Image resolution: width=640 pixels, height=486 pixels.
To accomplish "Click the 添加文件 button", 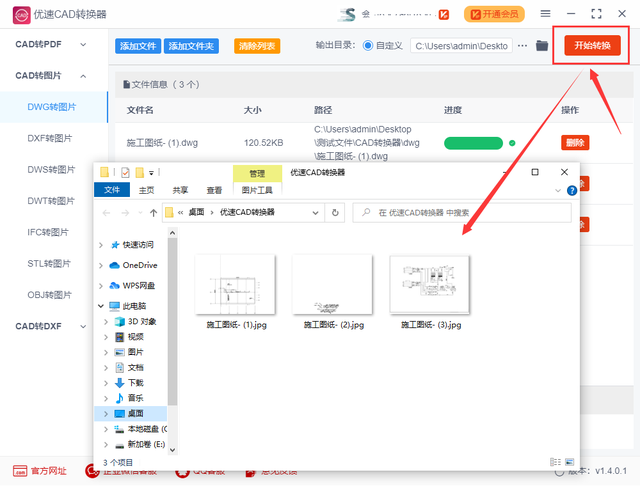I will tap(138, 46).
